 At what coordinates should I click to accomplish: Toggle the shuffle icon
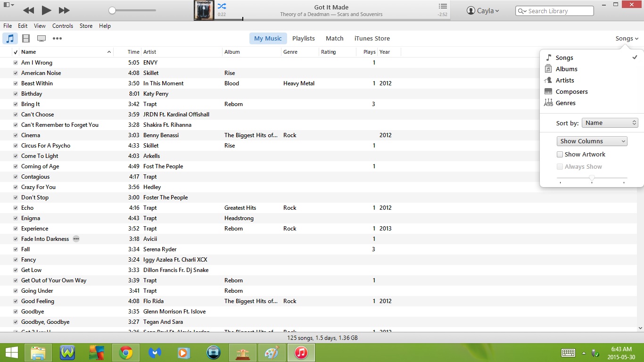[x=222, y=6]
